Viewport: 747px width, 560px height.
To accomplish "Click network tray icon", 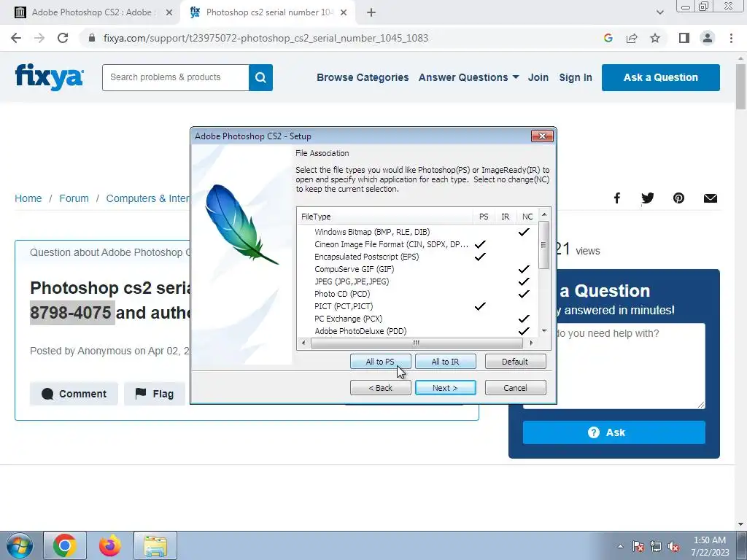I will click(656, 546).
